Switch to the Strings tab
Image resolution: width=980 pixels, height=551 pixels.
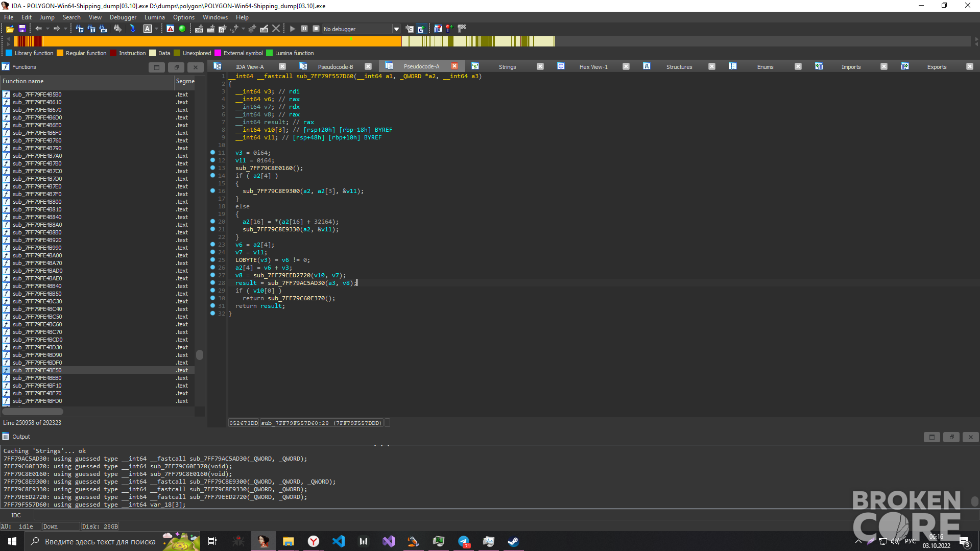(507, 66)
